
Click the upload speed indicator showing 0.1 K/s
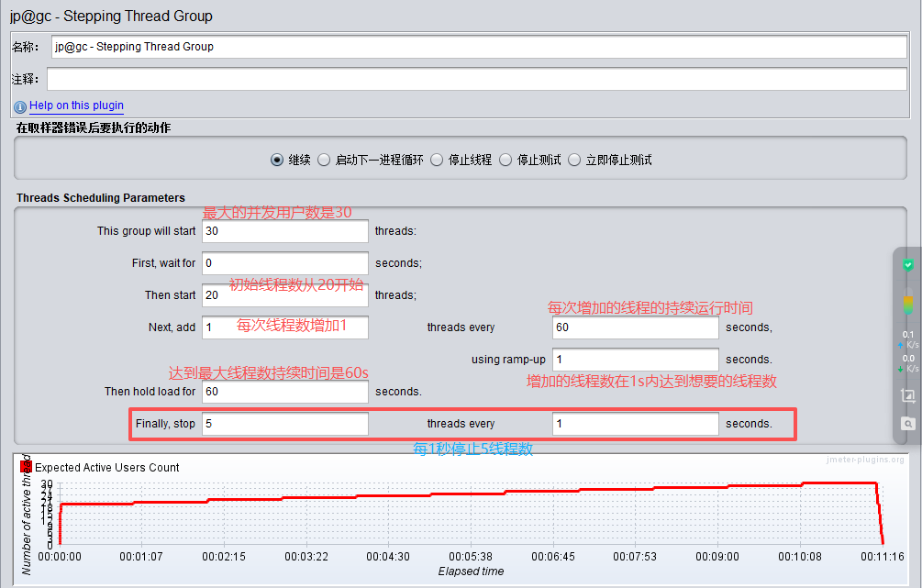907,339
